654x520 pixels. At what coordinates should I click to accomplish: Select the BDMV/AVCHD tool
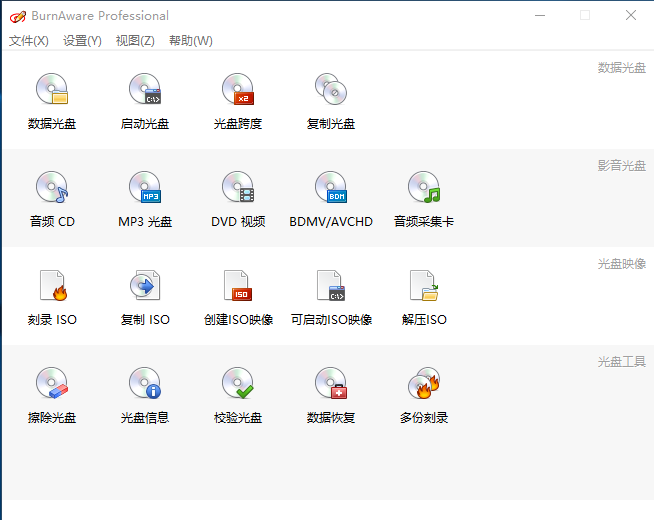[331, 199]
